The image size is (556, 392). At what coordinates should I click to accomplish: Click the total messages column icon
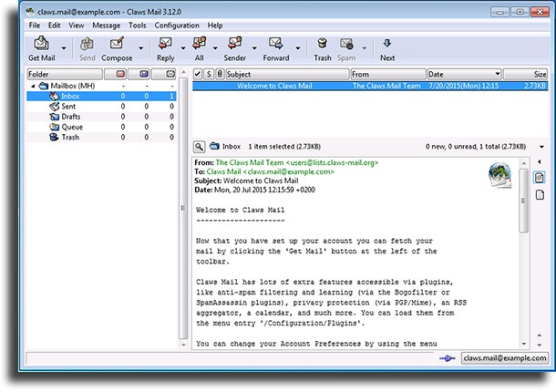(x=170, y=74)
